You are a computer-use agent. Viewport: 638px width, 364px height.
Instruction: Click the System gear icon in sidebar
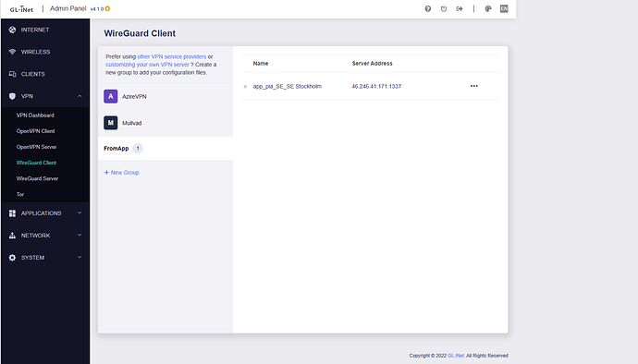12,258
